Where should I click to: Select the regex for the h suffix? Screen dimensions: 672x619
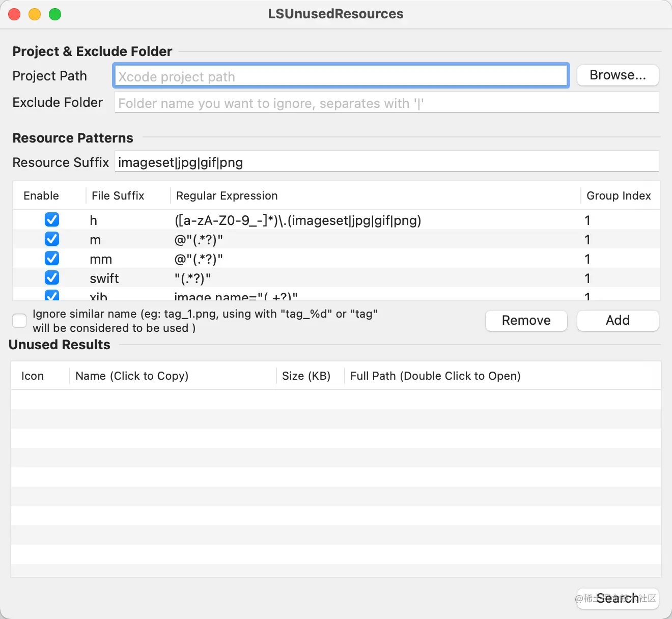[298, 220]
